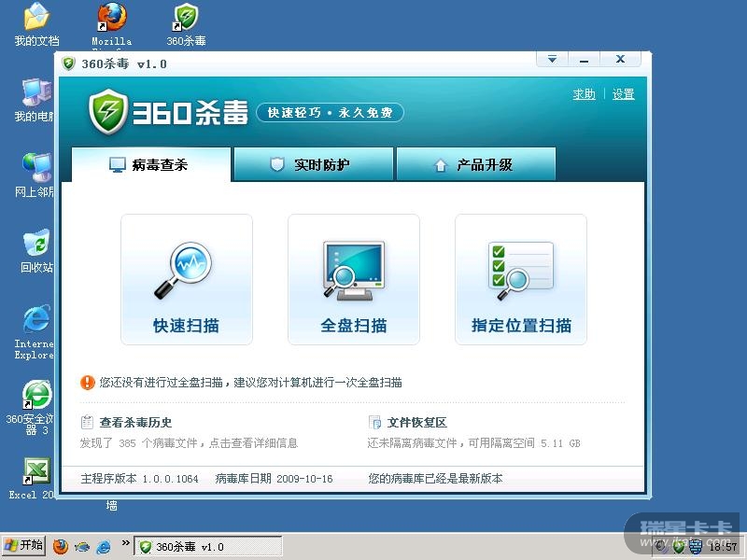Screen dimensions: 747x560
Task: Open the title bar dropdown arrow menu
Action: (x=552, y=59)
